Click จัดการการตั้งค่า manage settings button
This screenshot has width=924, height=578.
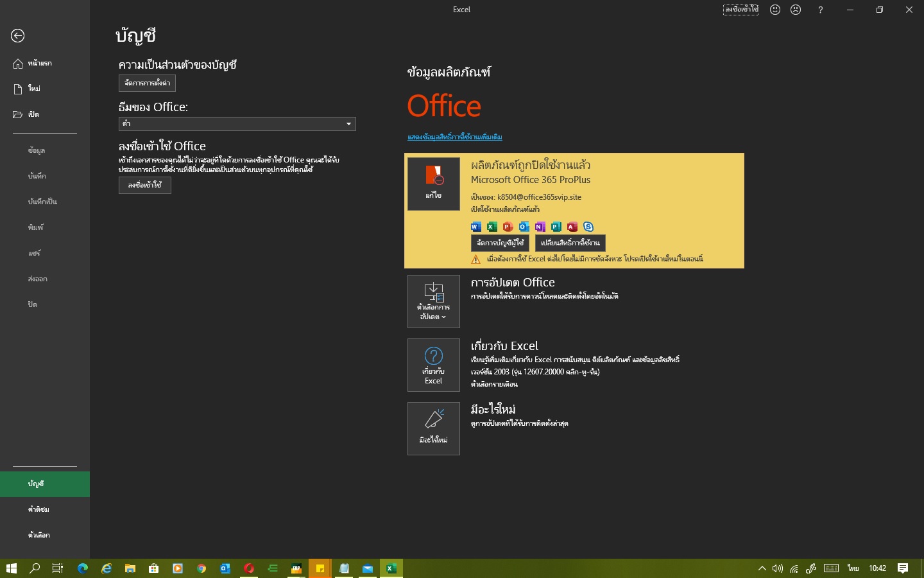pyautogui.click(x=147, y=83)
